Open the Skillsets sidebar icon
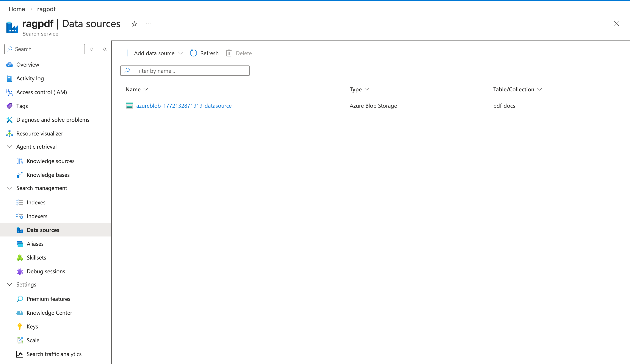 click(x=20, y=258)
